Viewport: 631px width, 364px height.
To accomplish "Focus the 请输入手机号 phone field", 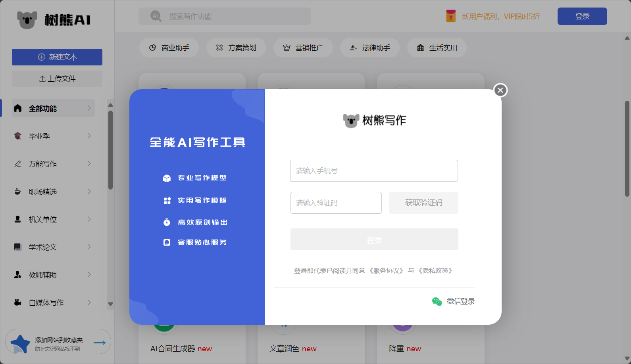I will point(374,171).
